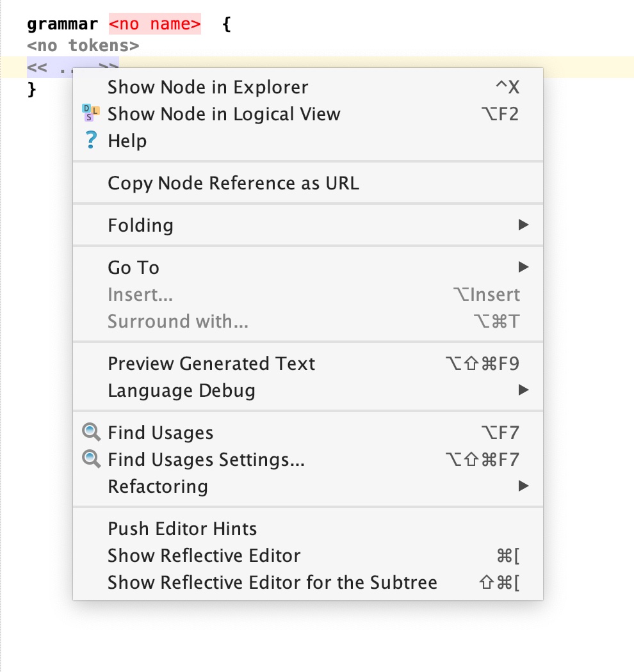Choose Push Editor Hints
Viewport: 634px width, 672px height.
pos(182,529)
